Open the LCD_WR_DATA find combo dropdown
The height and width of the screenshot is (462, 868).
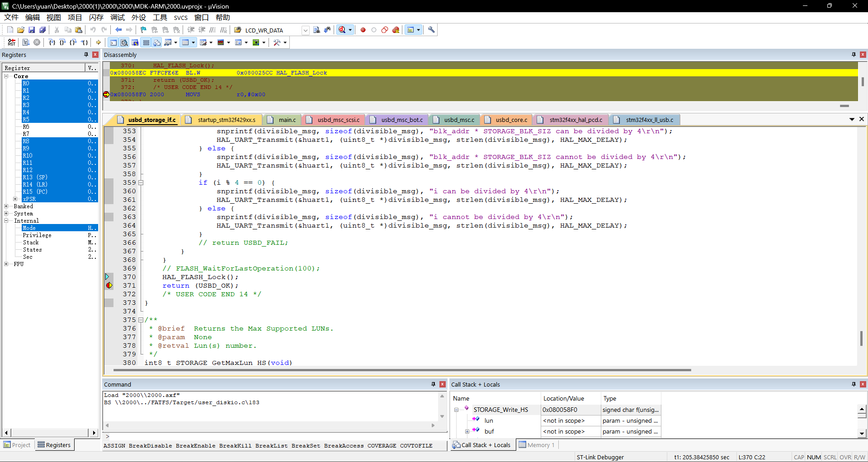click(x=306, y=30)
